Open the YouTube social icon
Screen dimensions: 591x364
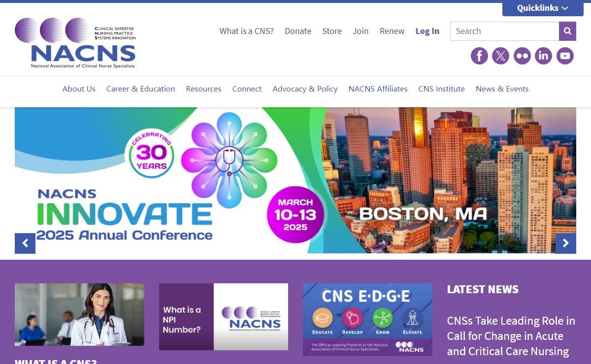[565, 56]
